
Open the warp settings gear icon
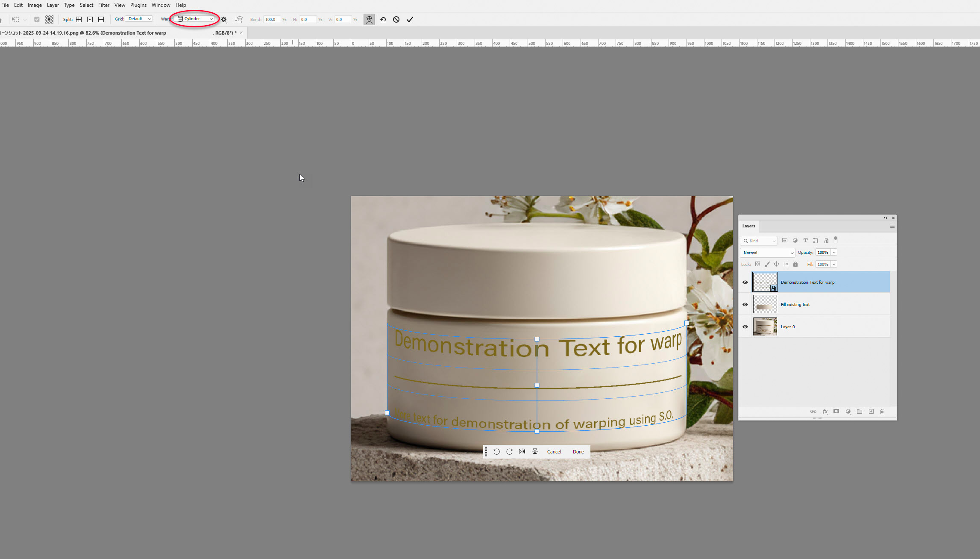coord(223,19)
